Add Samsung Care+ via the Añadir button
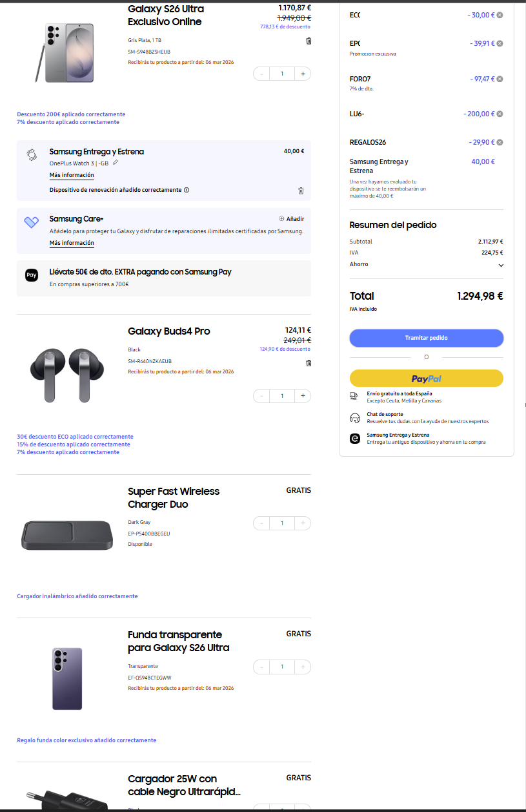526x812 pixels. click(x=292, y=219)
